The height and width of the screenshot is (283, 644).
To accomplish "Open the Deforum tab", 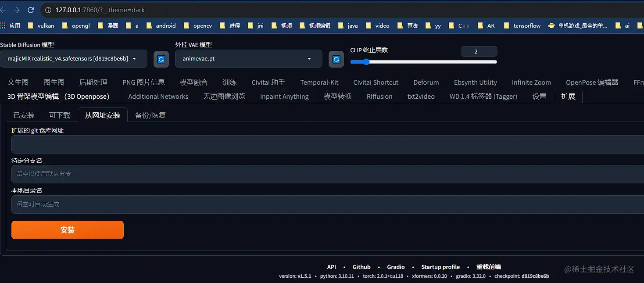I will (x=426, y=82).
